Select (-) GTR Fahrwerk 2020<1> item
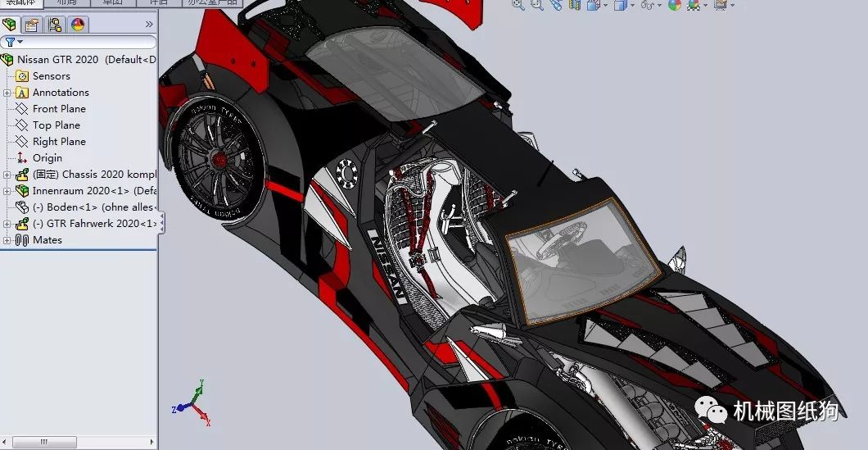 pyautogui.click(x=94, y=223)
